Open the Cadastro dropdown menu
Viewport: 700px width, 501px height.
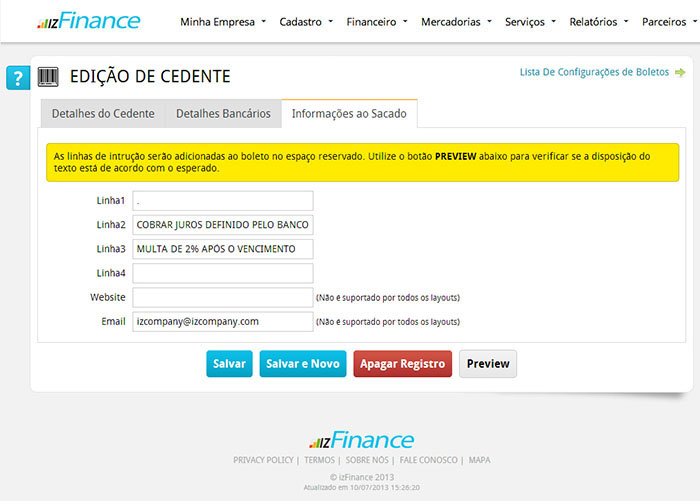point(307,21)
